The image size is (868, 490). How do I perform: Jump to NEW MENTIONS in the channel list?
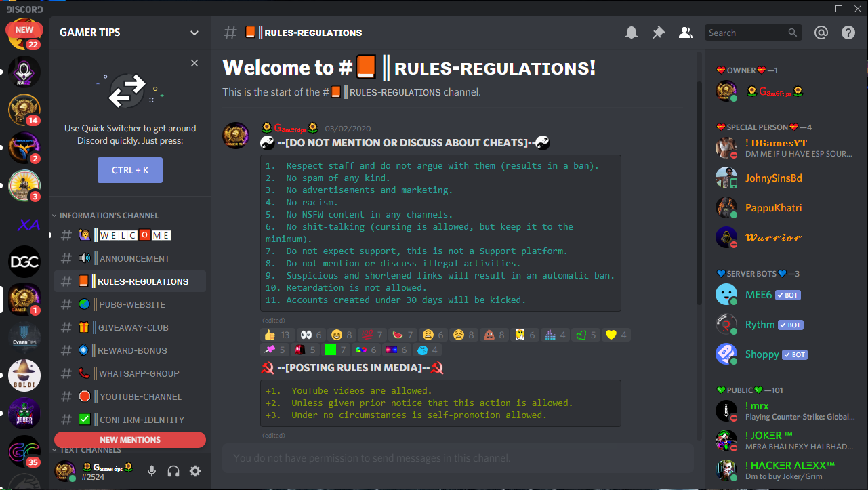pos(130,440)
